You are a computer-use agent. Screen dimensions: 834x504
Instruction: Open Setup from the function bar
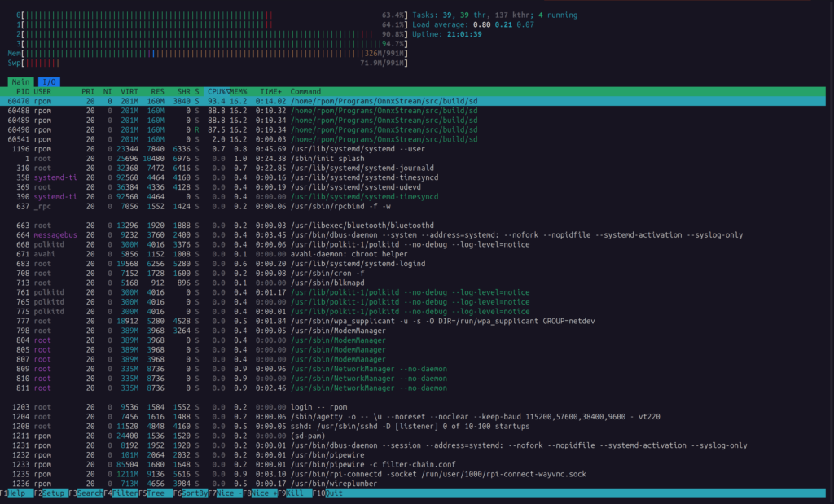[51, 493]
